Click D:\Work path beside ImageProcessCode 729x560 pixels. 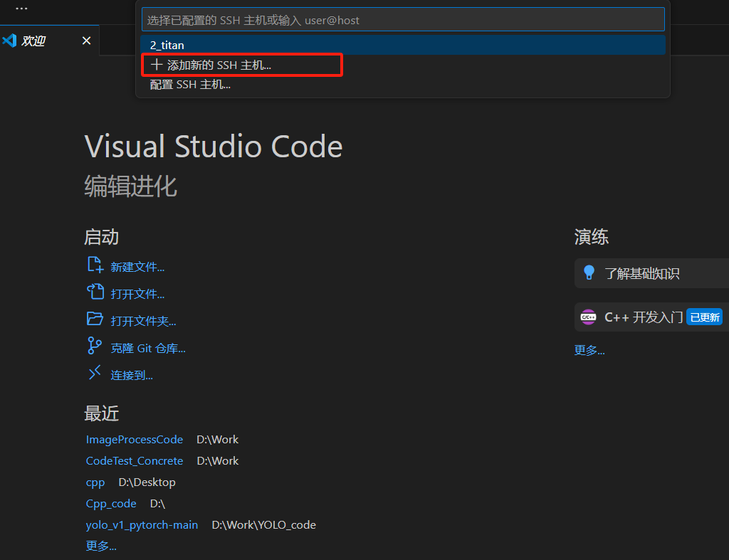217,440
